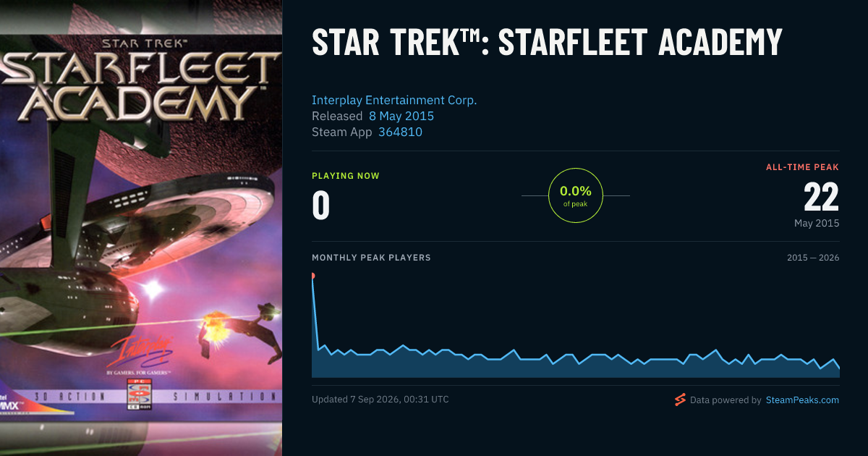Click the Star Trek: Starfleet Academy title
868x456 pixels.
click(547, 43)
